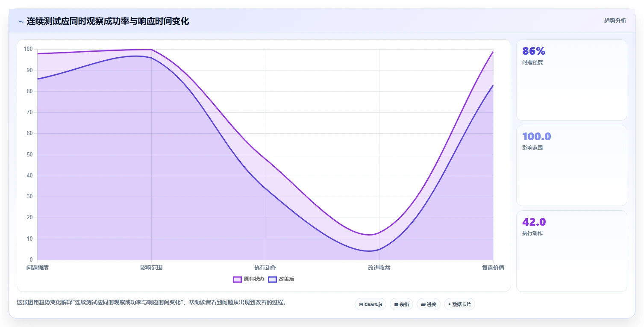Click the lightning icon beside the chart title
The width and height of the screenshot is (644, 327).
click(20, 21)
